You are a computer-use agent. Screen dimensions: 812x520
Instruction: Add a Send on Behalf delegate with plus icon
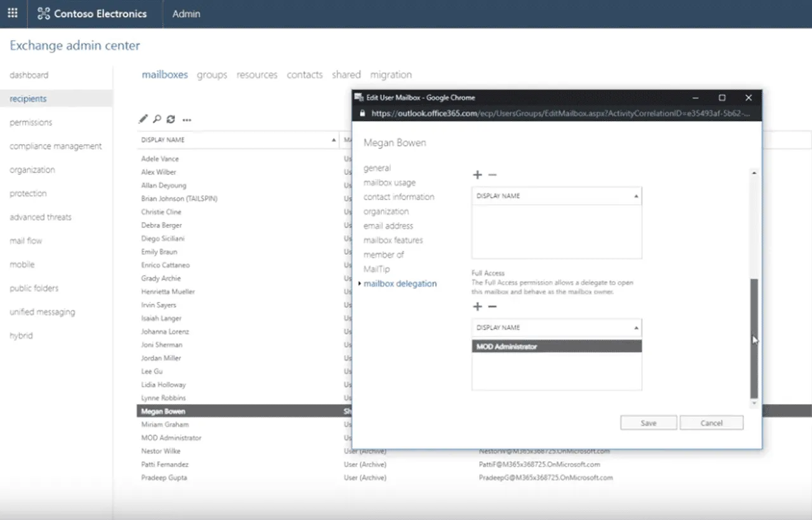(x=478, y=174)
